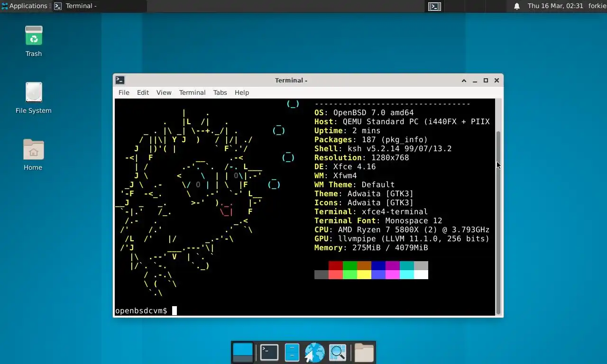
Task: Click the 'DE: Xfce 4.16' line
Action: coord(345,167)
